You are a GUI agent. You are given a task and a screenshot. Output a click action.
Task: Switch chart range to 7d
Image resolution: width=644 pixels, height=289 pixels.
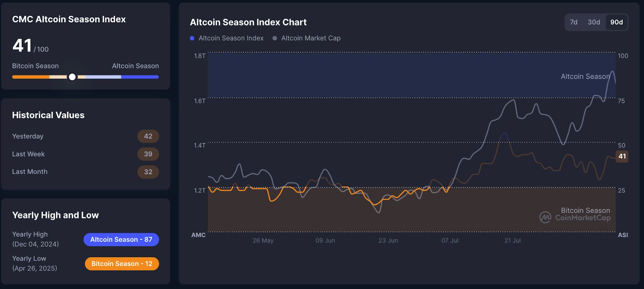(x=574, y=22)
